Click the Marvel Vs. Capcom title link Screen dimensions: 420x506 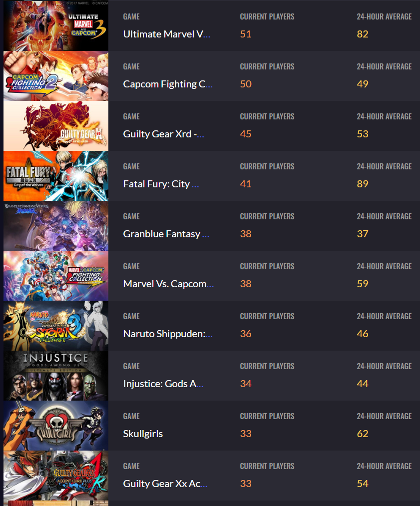[x=168, y=284]
